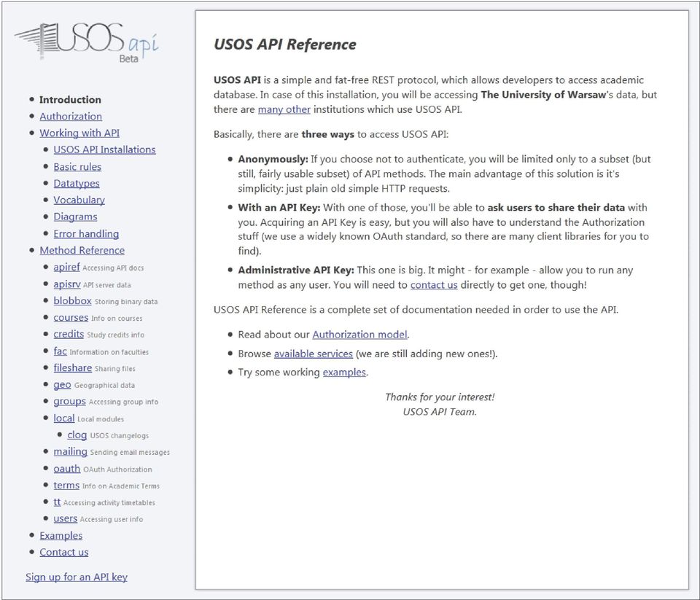Open the Basic rules page
This screenshot has height=600, width=700.
(77, 166)
